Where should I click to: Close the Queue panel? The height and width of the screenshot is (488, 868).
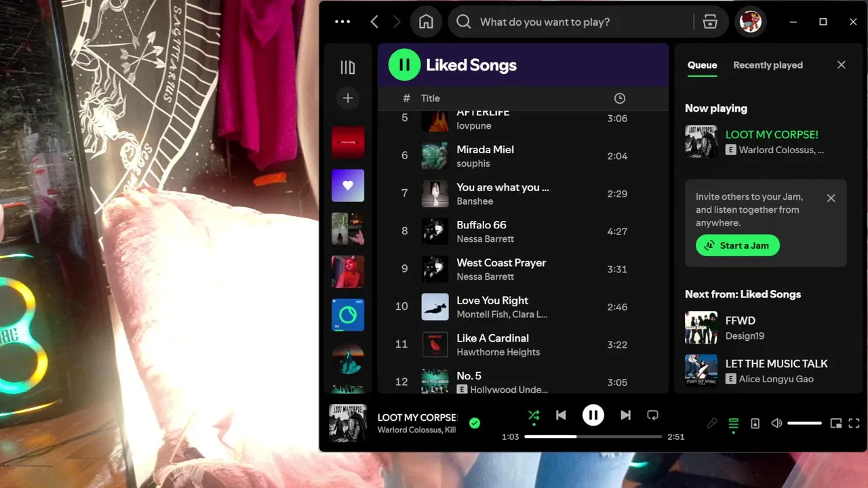pos(842,65)
